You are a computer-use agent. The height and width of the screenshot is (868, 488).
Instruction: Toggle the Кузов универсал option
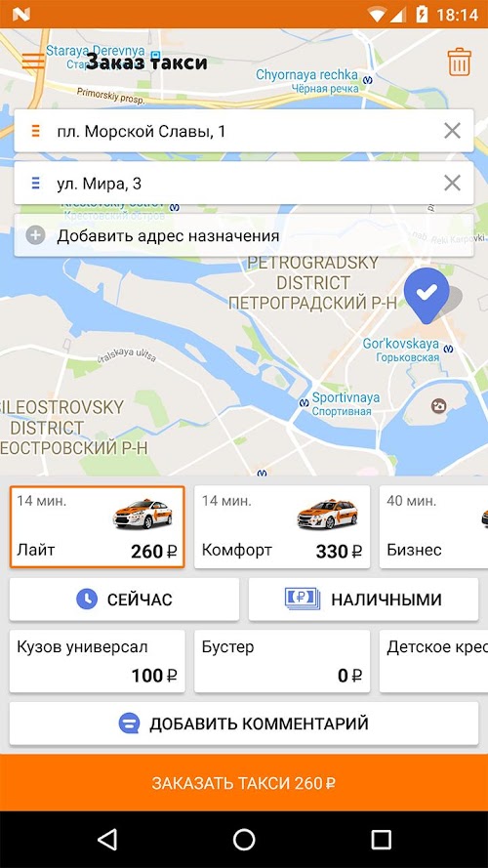[97, 661]
